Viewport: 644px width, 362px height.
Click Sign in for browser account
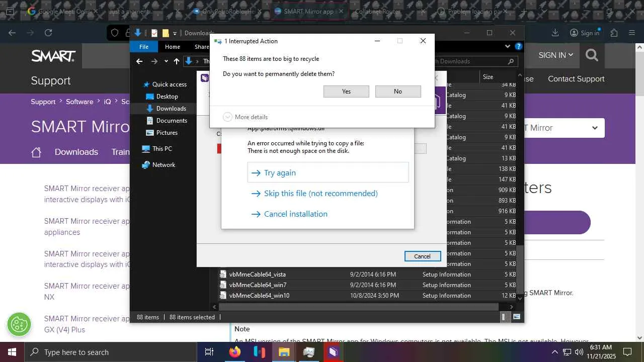coord(585,33)
